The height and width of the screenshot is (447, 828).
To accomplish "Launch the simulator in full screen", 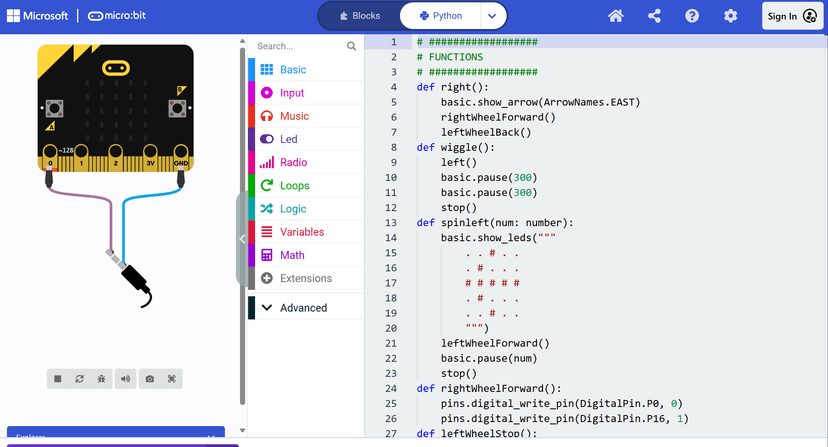I will click(172, 379).
